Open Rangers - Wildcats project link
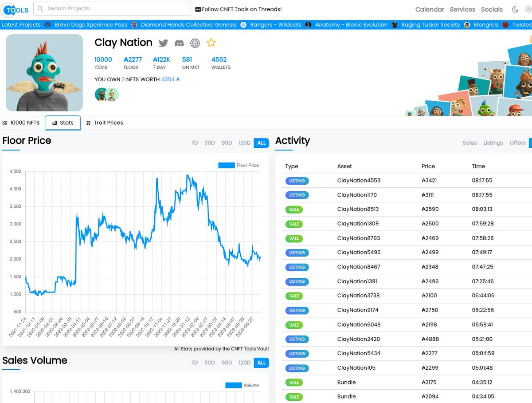Screen dimensions: 532x403 [x=275, y=25]
